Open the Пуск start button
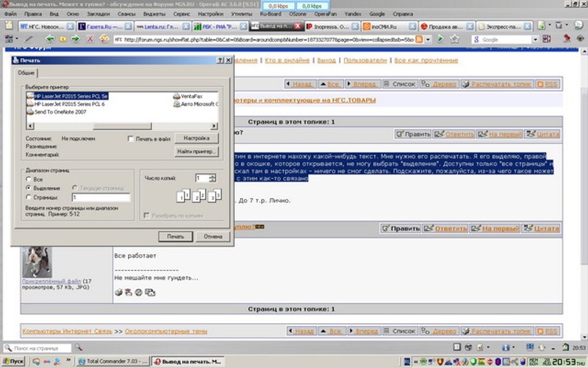Screen dimensions: 588x368 tap(14, 361)
